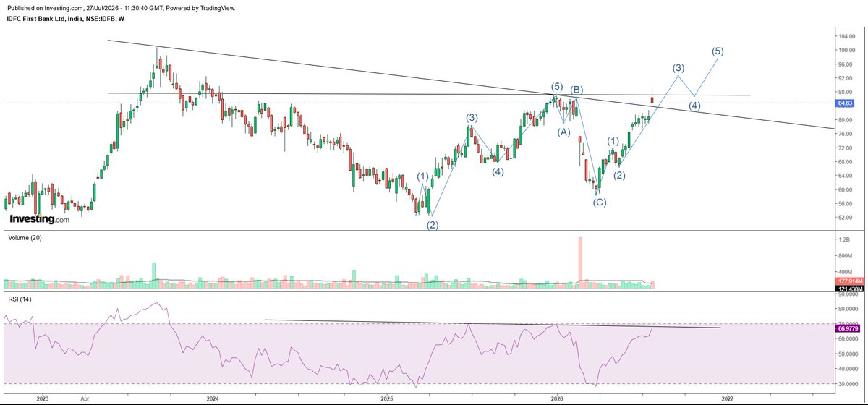Click the 800M volume axis label
The image size is (868, 405).
click(844, 256)
